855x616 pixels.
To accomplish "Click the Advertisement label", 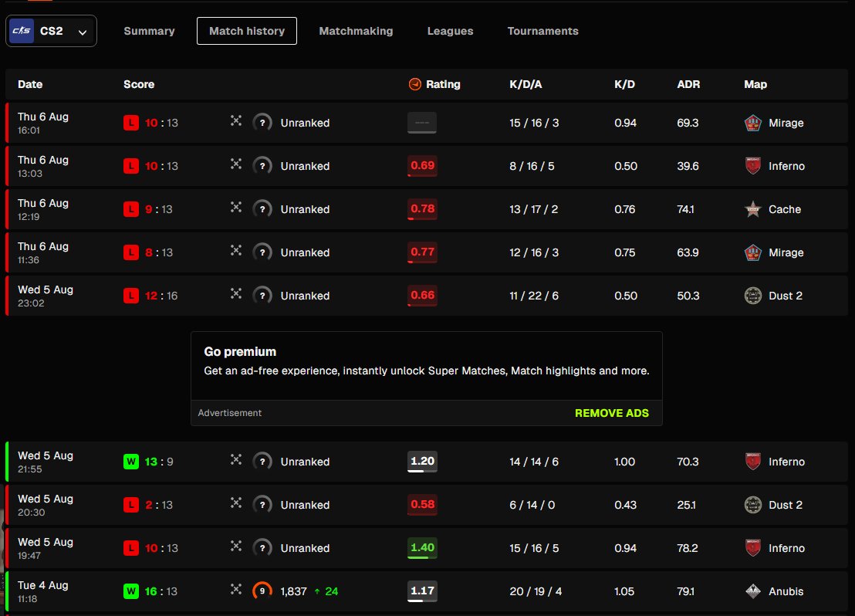I will tap(229, 413).
